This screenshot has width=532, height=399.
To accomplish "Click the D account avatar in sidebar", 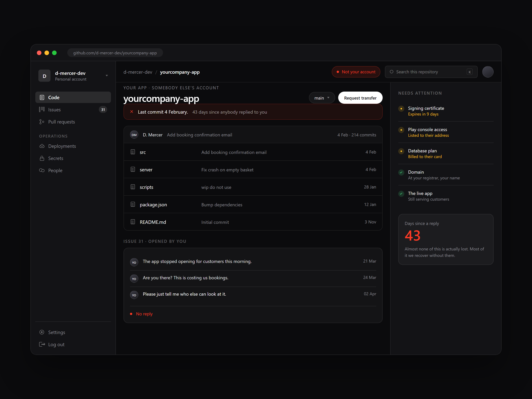I will 44,76.
